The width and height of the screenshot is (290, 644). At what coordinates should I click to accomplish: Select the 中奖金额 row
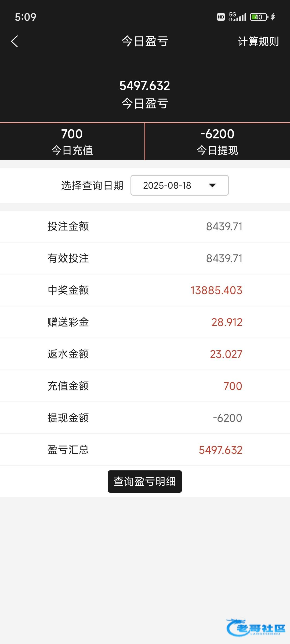[145, 290]
